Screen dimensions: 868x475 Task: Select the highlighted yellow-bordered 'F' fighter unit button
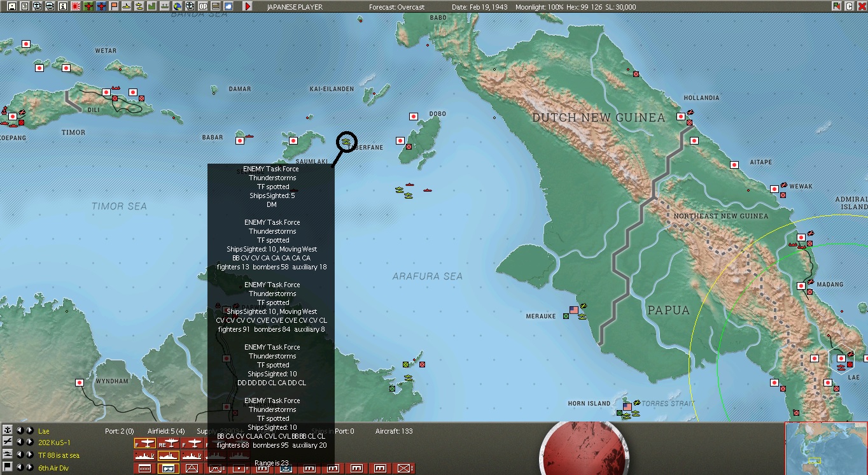pyautogui.click(x=145, y=443)
